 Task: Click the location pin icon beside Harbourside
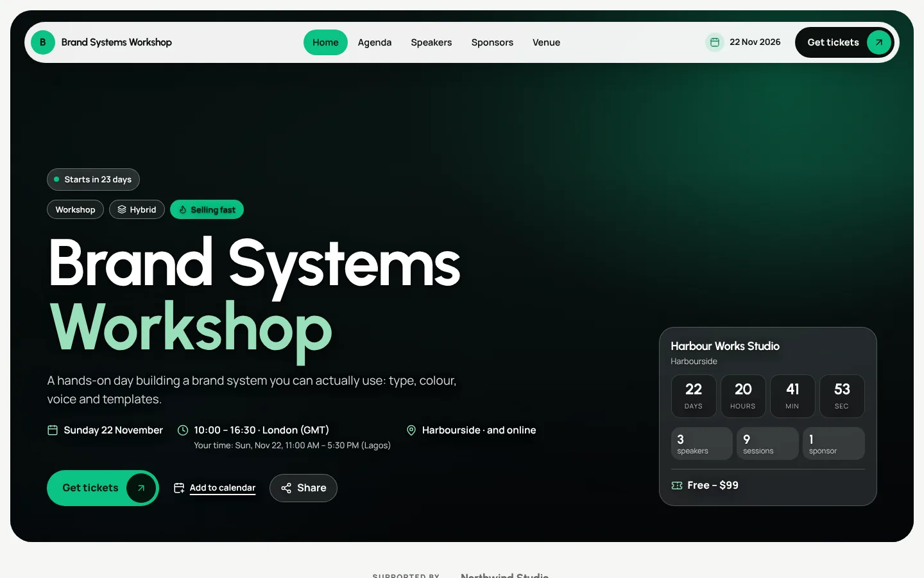(x=411, y=430)
